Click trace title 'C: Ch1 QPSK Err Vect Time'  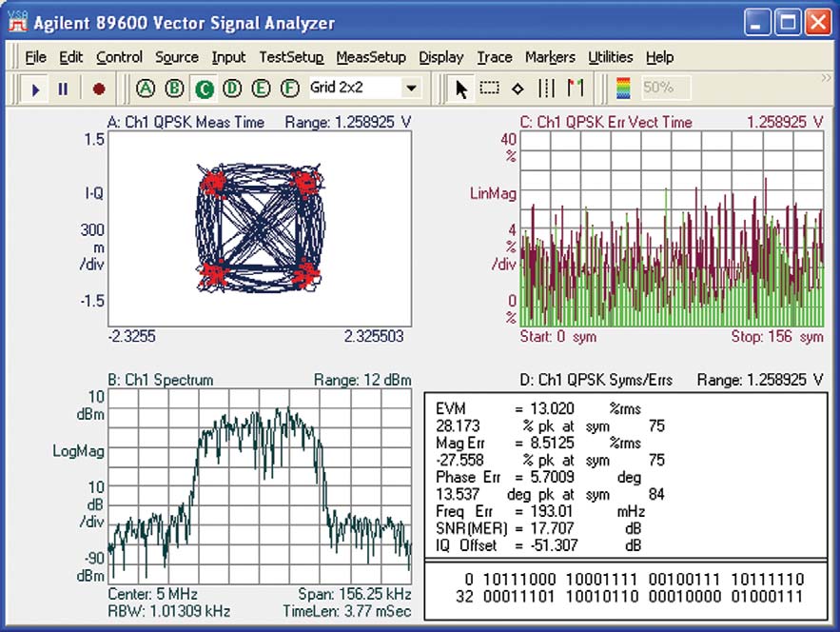(606, 122)
